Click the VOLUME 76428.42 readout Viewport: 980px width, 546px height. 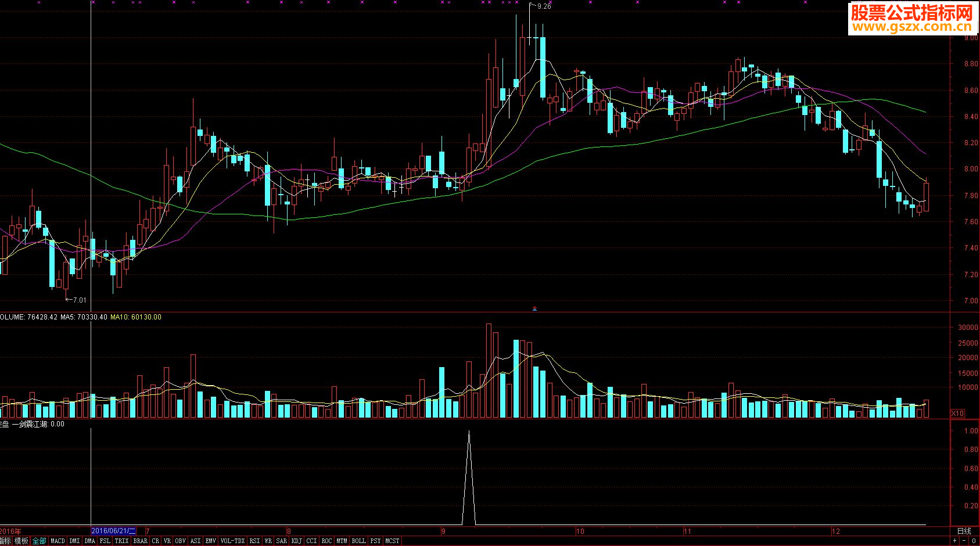tap(28, 317)
